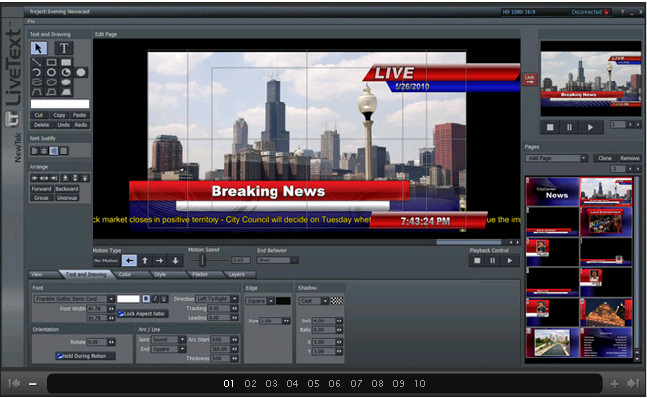The width and height of the screenshot is (647, 398).
Task: Set motion type to right arrow
Action: coord(160,261)
